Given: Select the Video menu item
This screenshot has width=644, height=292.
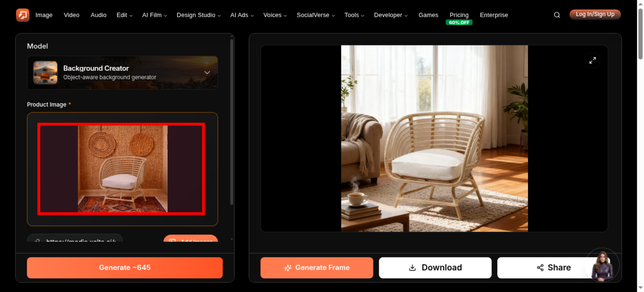Looking at the screenshot, I should [x=71, y=15].
